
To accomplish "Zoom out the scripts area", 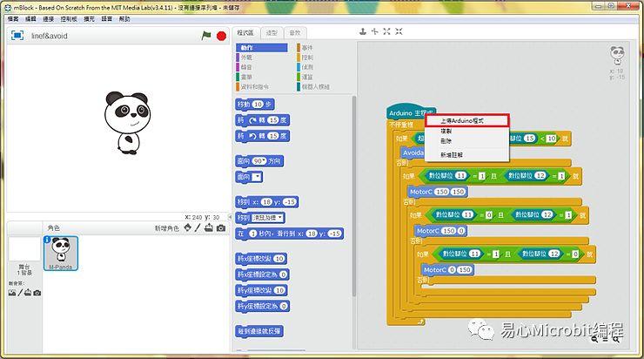I will (x=594, y=339).
